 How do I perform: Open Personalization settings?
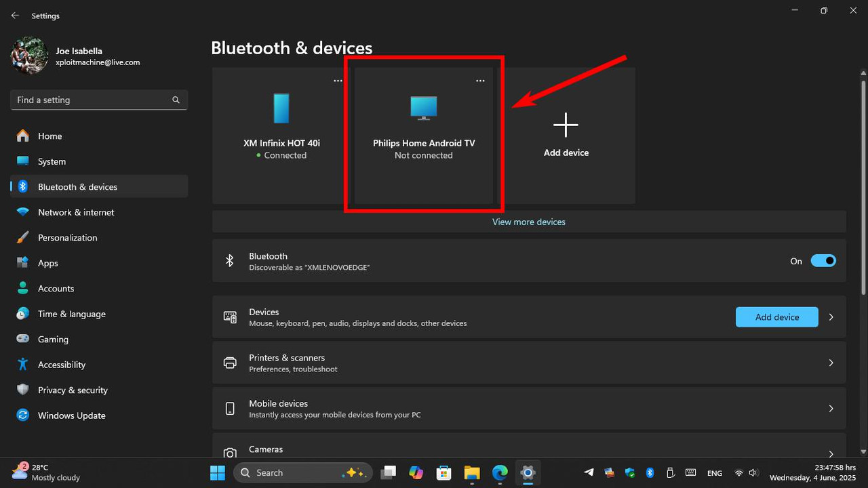(99, 237)
